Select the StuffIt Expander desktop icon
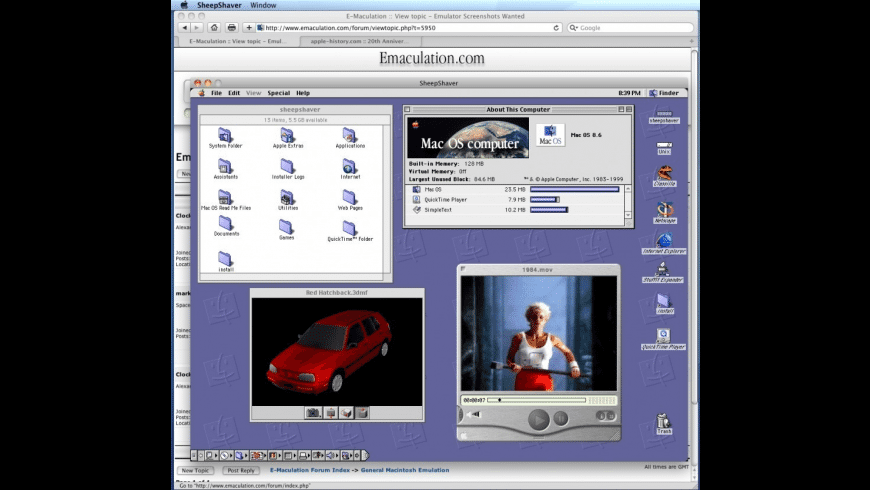This screenshot has width=870, height=490. click(x=662, y=272)
